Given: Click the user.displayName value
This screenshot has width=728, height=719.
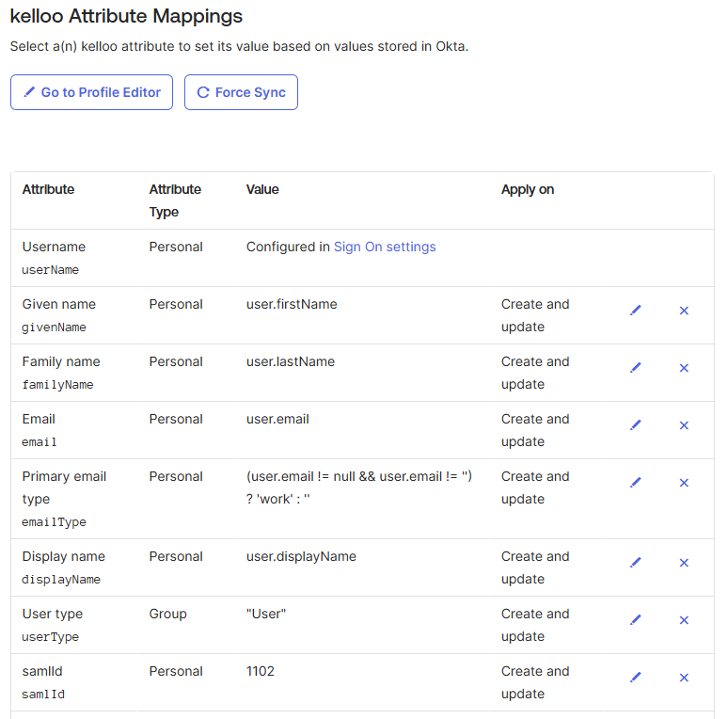Looking at the screenshot, I should (x=301, y=556).
